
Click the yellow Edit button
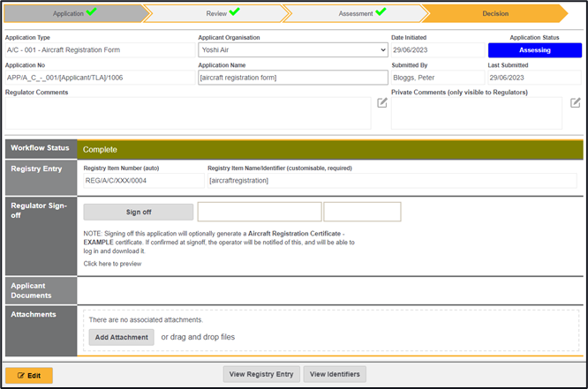point(29,375)
